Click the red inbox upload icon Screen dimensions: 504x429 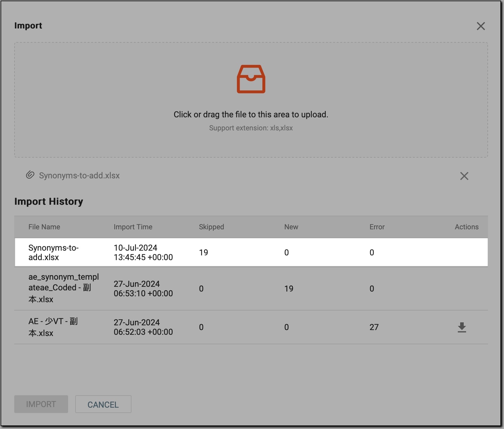coord(251,79)
